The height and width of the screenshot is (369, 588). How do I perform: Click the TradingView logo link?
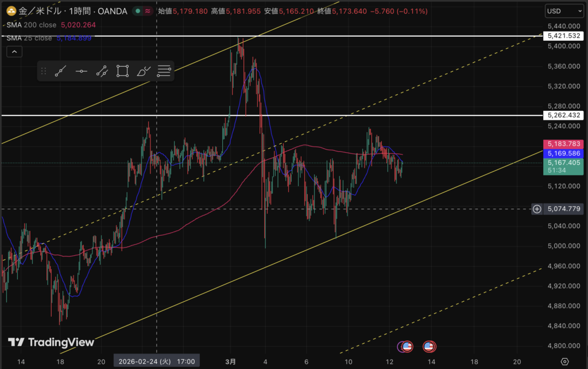[51, 343]
